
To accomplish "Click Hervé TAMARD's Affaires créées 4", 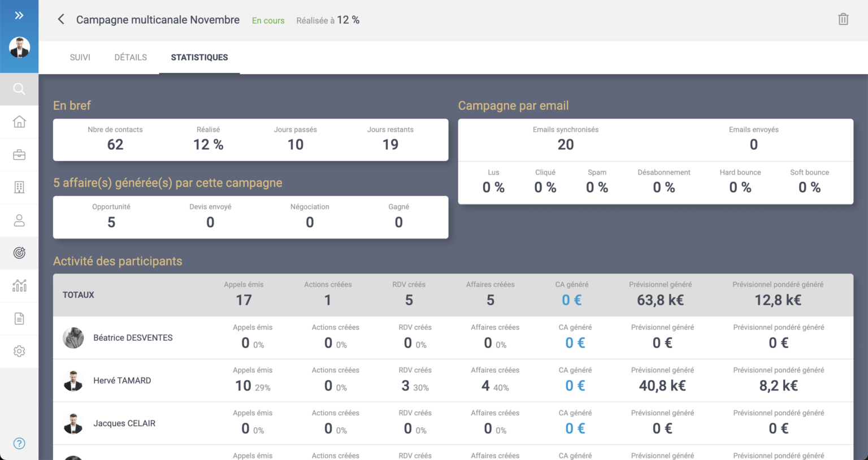I will click(485, 386).
